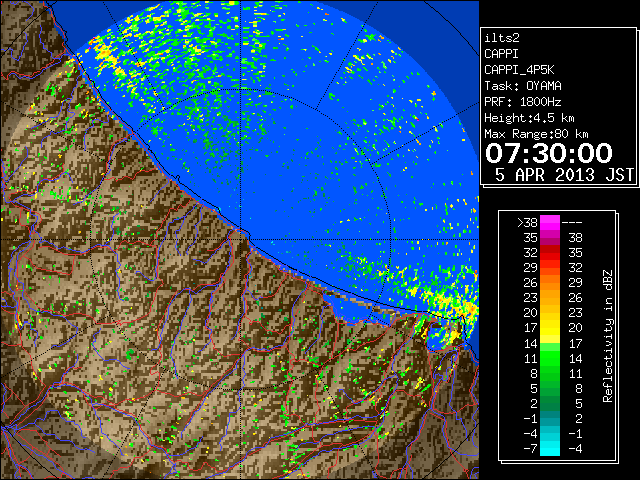Pick the red 32–35 dBZ color band
Image resolution: width=640 pixels, height=480 pixels.
[x=550, y=253]
